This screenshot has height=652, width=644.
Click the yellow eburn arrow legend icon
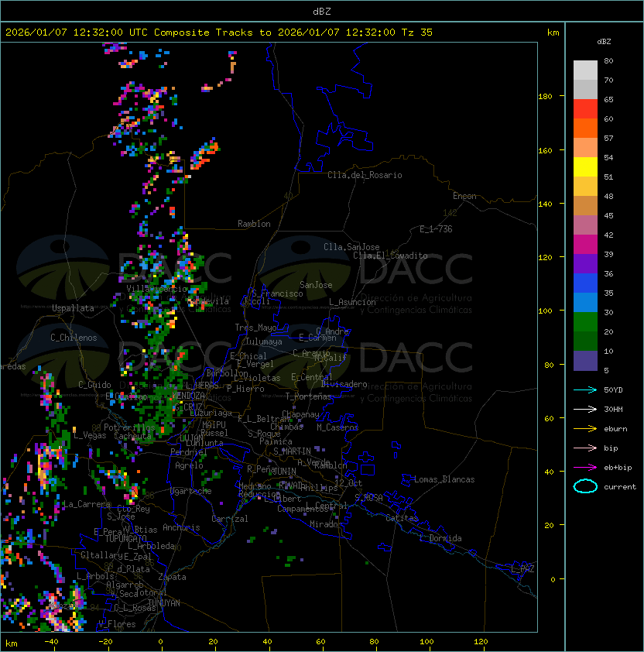pyautogui.click(x=585, y=429)
